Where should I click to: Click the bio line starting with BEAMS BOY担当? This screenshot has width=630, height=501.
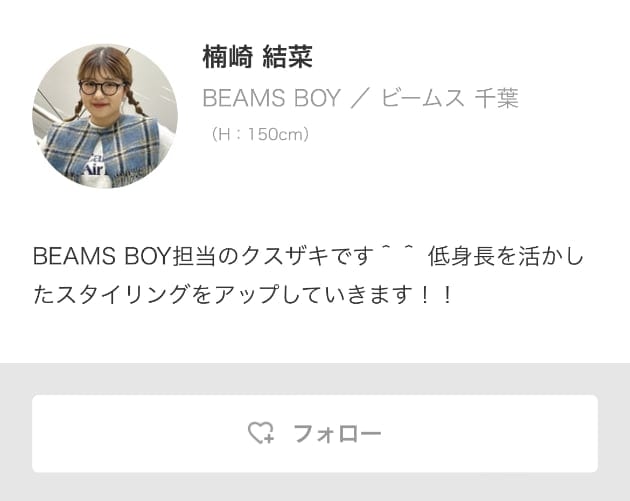(308, 256)
